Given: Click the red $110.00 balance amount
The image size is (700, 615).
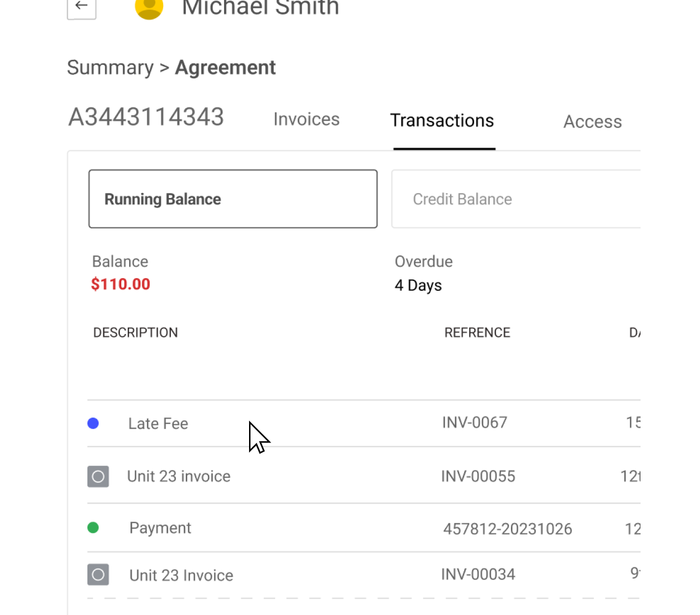Looking at the screenshot, I should [120, 284].
